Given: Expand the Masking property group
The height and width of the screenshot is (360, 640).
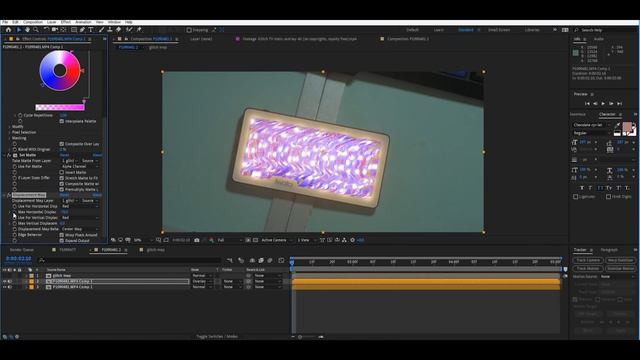Looking at the screenshot, I should pos(9,138).
